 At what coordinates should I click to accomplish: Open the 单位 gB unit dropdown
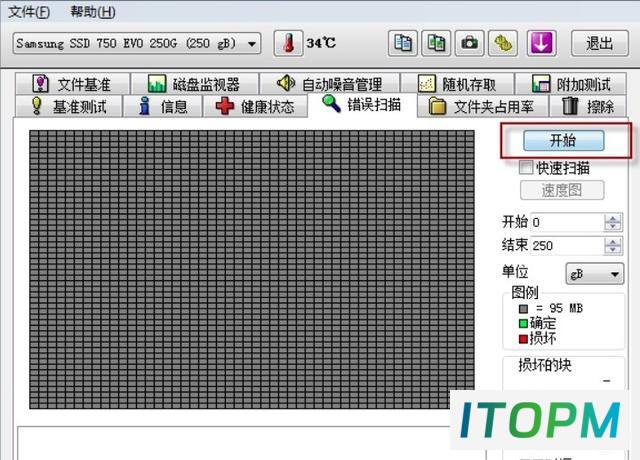point(595,274)
